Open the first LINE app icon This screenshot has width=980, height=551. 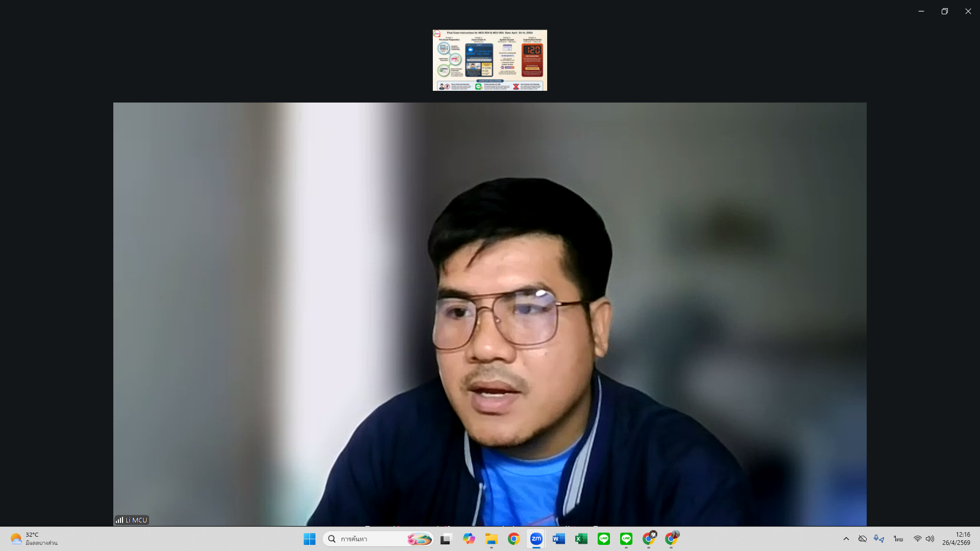[603, 539]
